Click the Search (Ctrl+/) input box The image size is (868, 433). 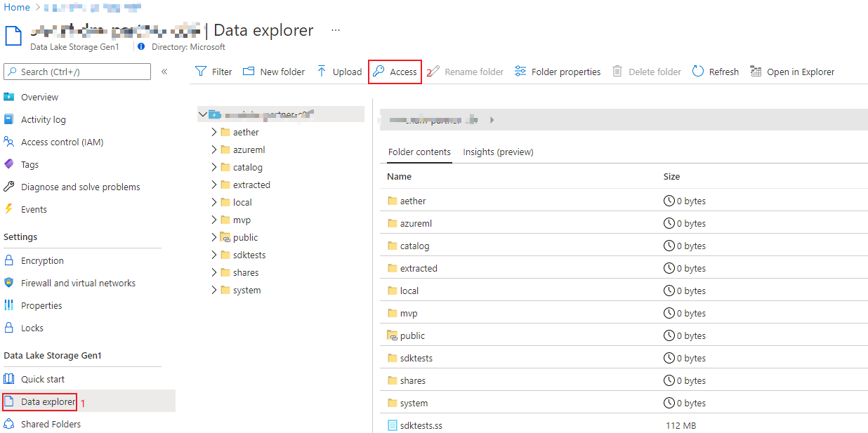77,72
